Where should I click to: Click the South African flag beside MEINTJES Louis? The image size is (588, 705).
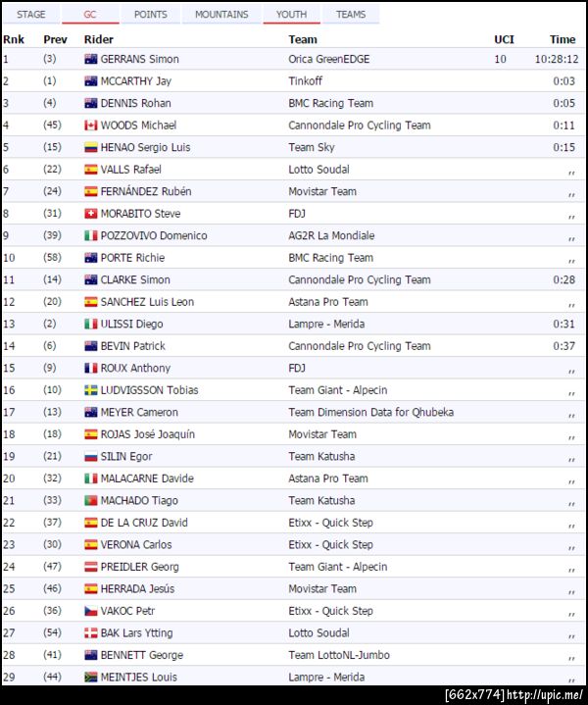click(x=91, y=677)
